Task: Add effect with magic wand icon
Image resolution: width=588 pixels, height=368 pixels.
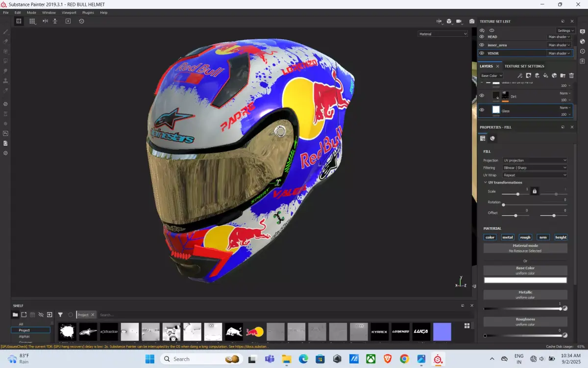Action: pyautogui.click(x=520, y=76)
